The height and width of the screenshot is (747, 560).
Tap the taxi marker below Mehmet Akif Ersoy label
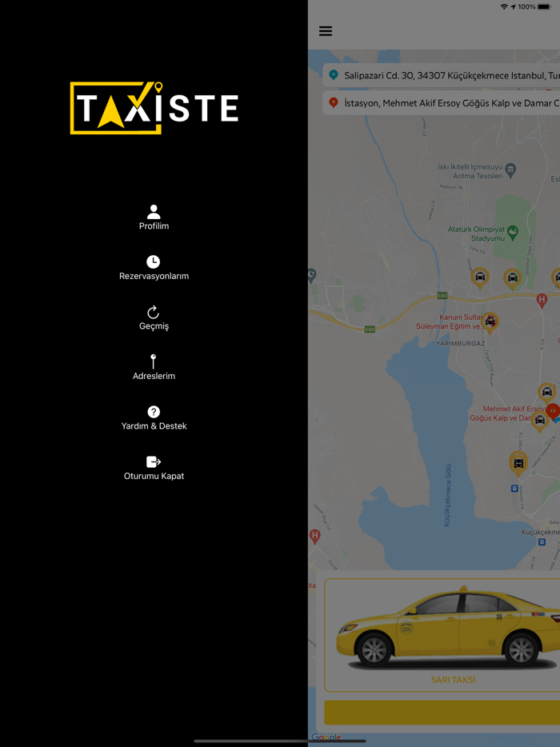539,421
